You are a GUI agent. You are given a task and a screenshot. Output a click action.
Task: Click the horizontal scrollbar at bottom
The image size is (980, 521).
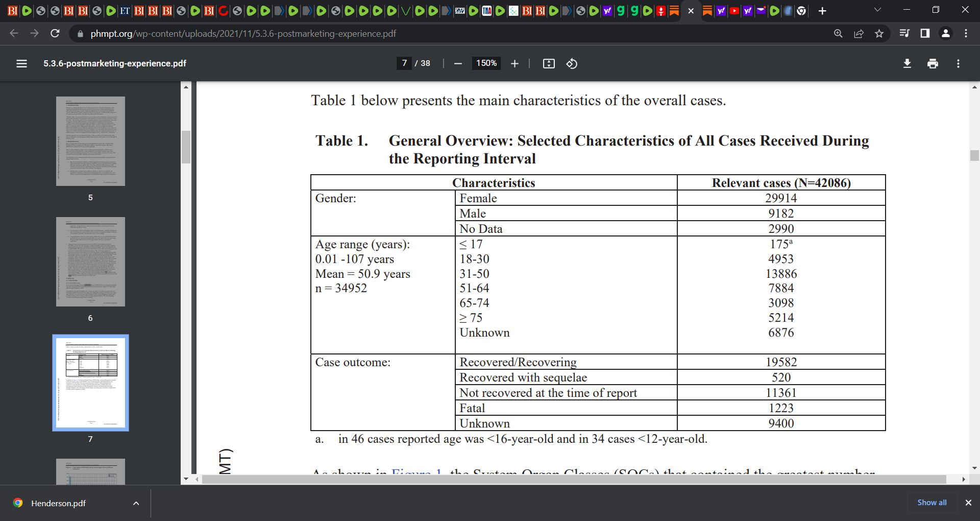(574, 479)
